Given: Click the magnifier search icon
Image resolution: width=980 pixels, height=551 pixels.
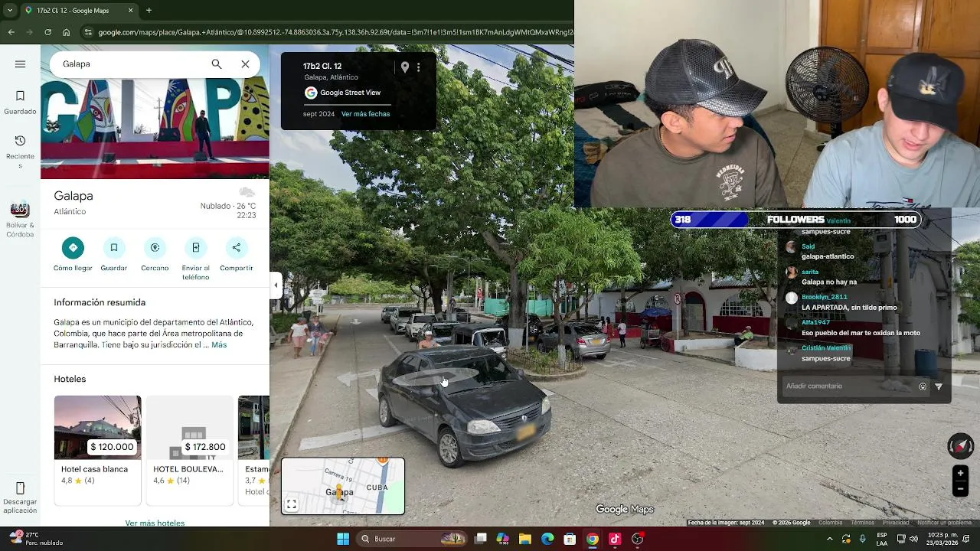Looking at the screenshot, I should pos(217,64).
